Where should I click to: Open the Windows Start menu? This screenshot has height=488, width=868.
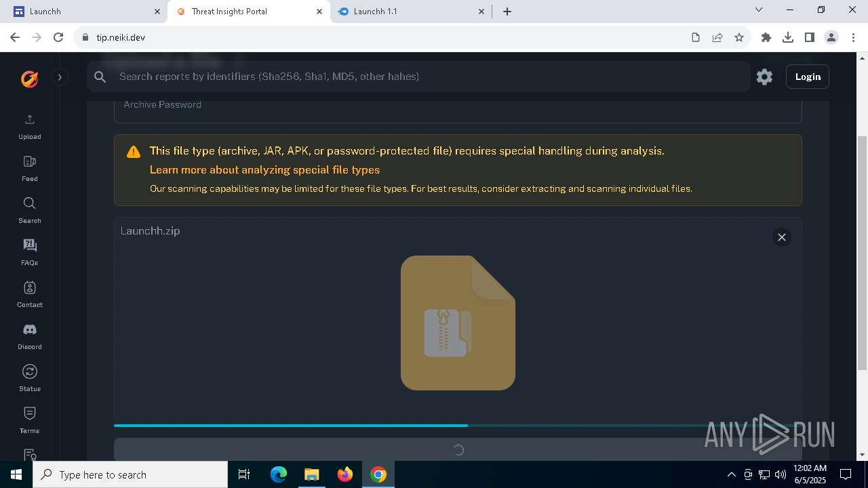(16, 474)
